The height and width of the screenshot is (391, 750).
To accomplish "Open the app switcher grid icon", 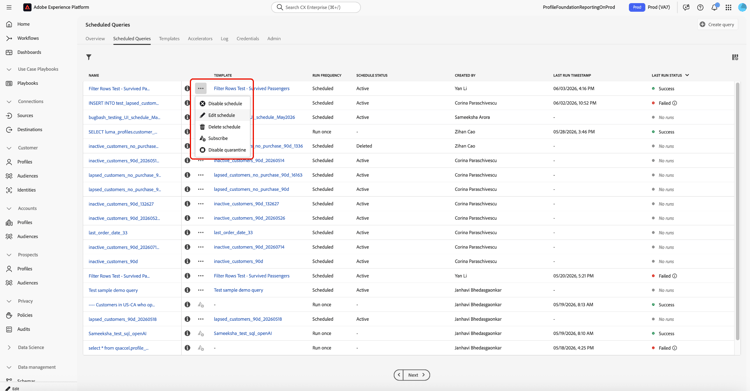I will click(728, 8).
